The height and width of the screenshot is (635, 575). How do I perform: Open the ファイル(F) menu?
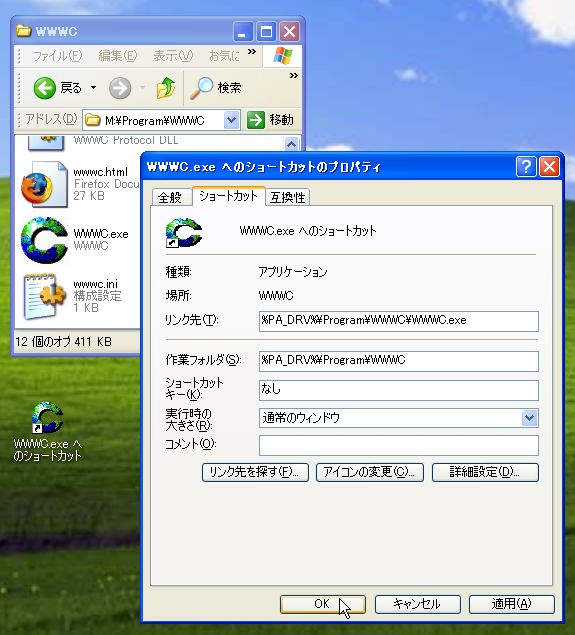pyautogui.click(x=57, y=55)
